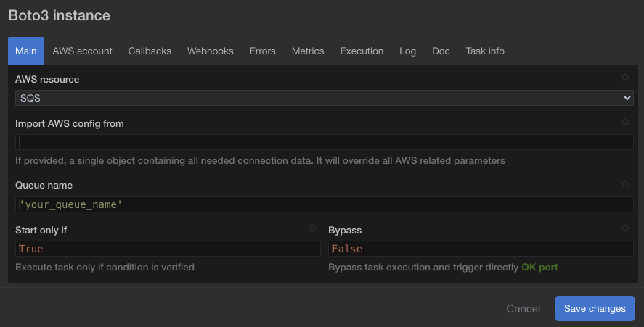Toggle star next to Bypass
The height and width of the screenshot is (327, 644).
coord(625,228)
